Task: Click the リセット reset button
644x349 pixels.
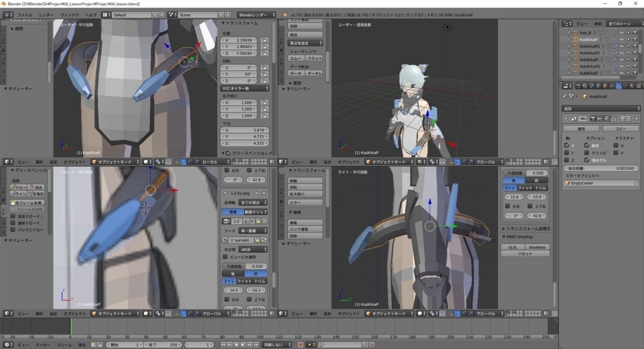Action: click(525, 254)
